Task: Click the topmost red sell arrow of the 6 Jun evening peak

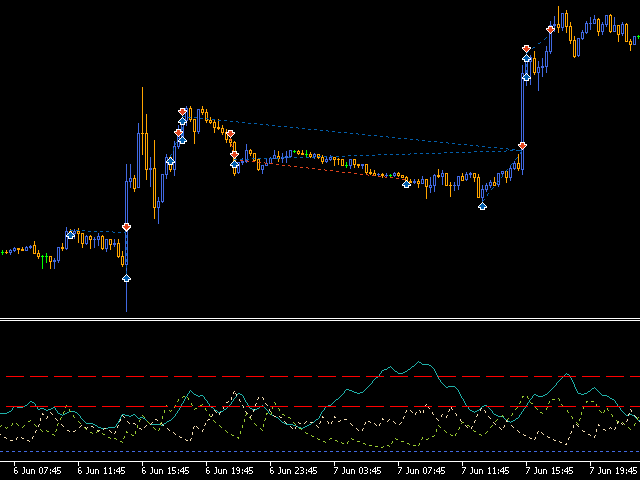Action: click(182, 111)
